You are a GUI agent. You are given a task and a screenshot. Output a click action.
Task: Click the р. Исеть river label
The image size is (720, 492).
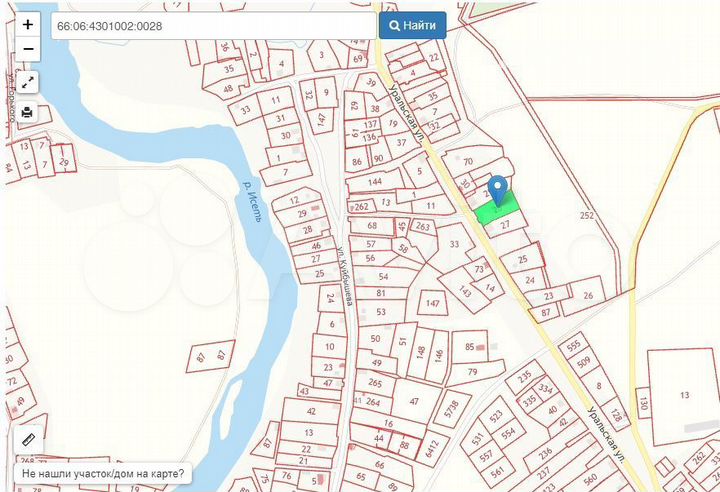pyautogui.click(x=251, y=200)
